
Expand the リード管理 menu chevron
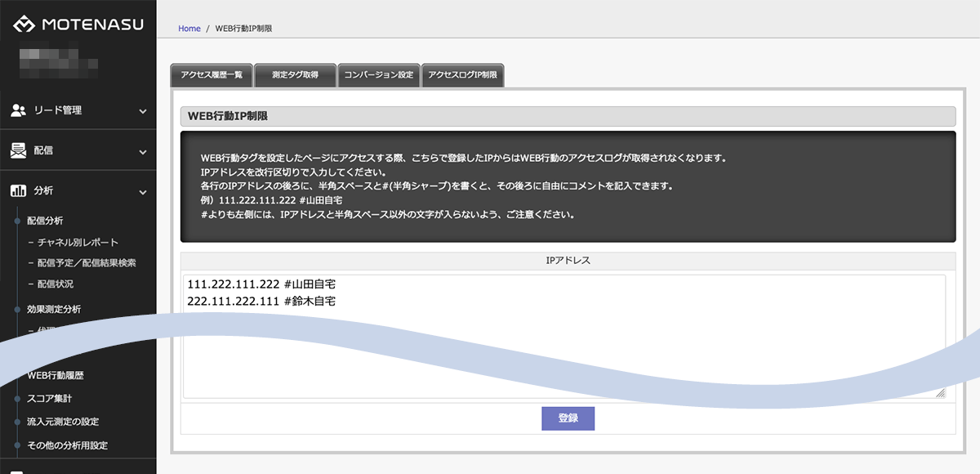tap(143, 110)
